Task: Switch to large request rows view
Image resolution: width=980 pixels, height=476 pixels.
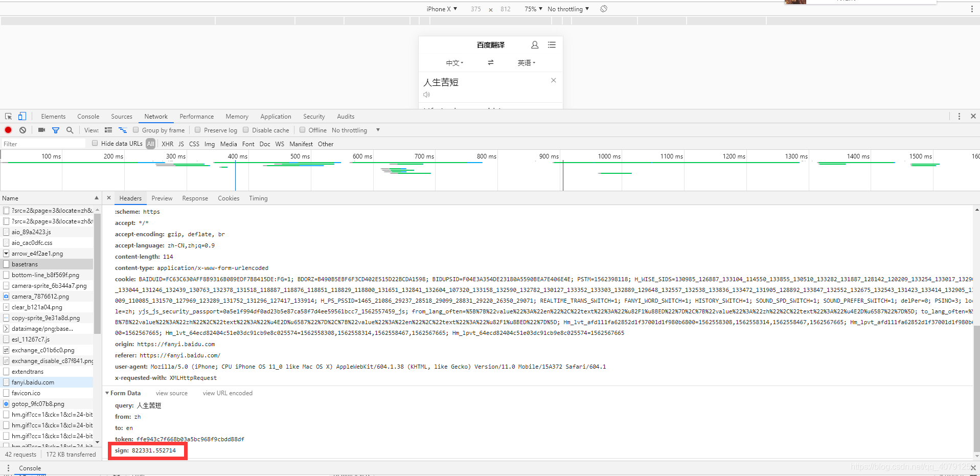Action: click(108, 130)
